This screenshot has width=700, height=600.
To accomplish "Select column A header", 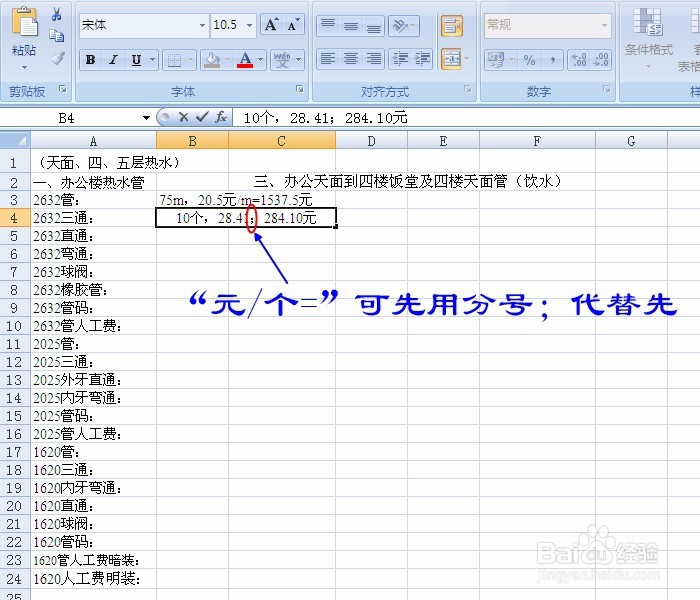I will coord(93,141).
